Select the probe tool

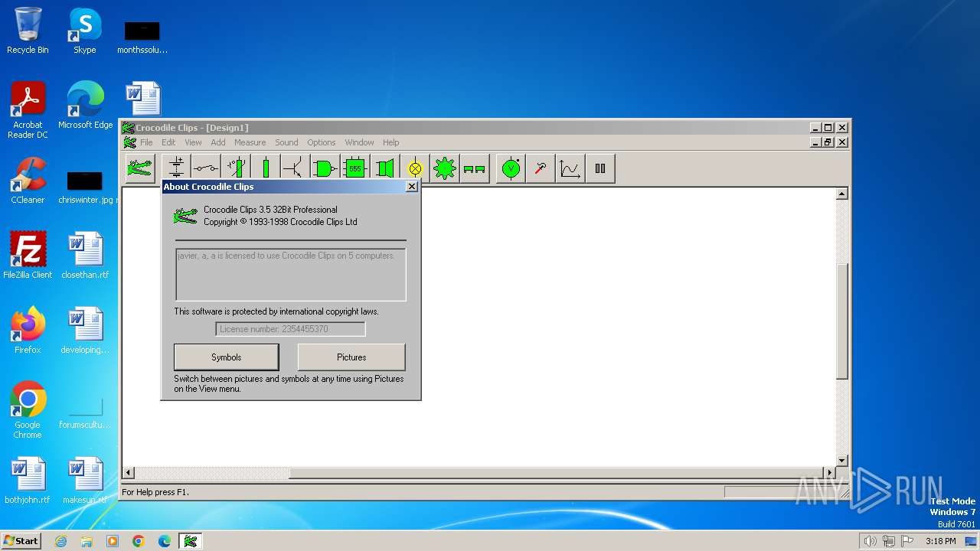(x=541, y=168)
